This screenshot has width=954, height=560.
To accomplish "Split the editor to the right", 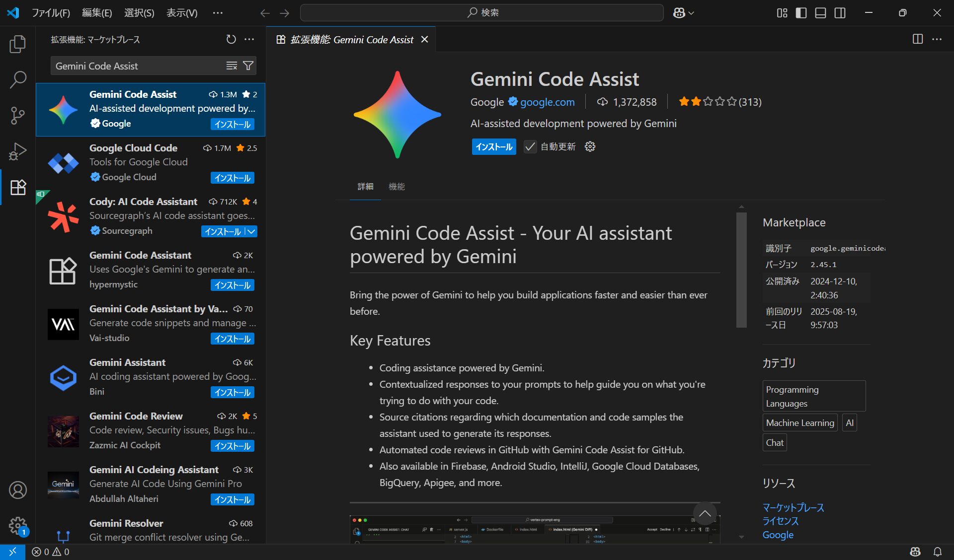I will (x=918, y=39).
